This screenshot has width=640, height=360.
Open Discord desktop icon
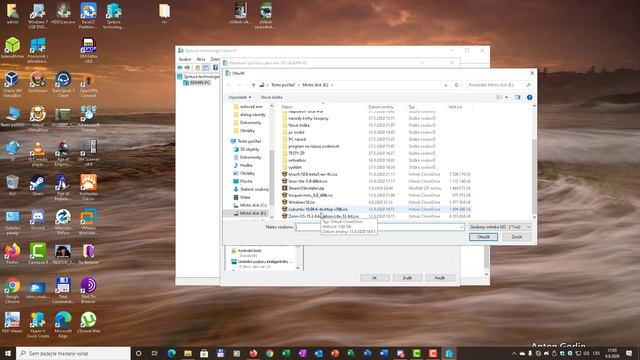click(x=38, y=220)
